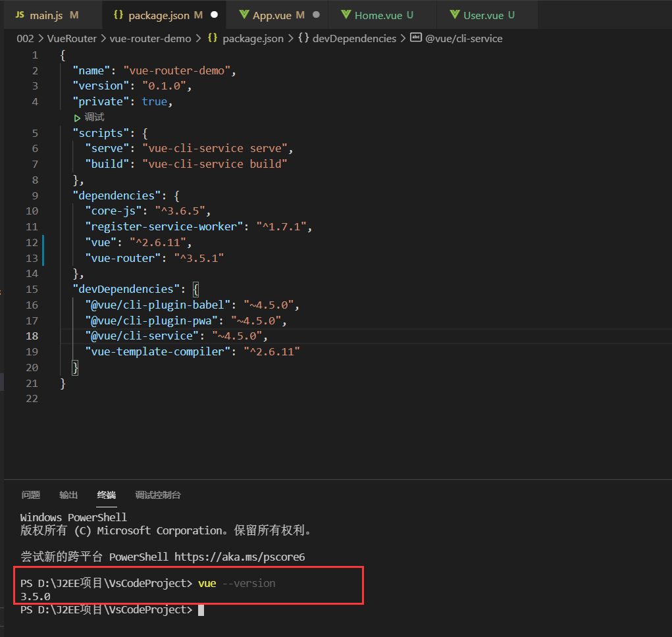672x637 pixels.
Task: Click the vue --version command in terminal
Action: 236,584
